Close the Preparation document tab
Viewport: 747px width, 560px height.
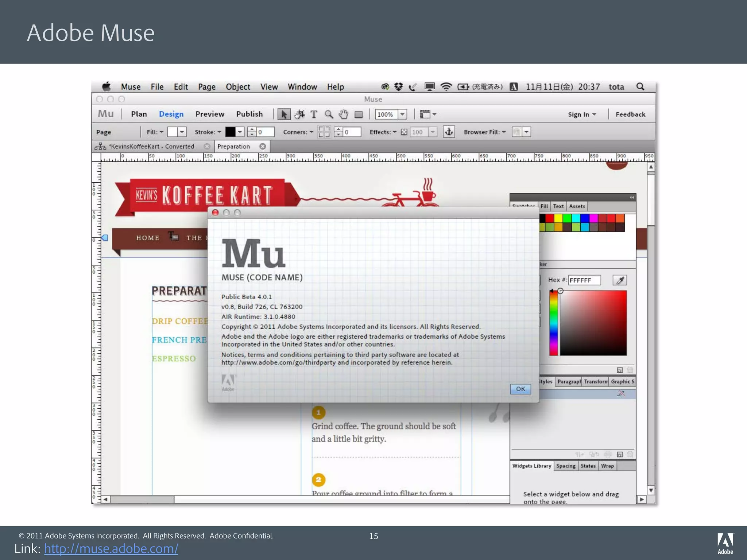pyautogui.click(x=263, y=147)
